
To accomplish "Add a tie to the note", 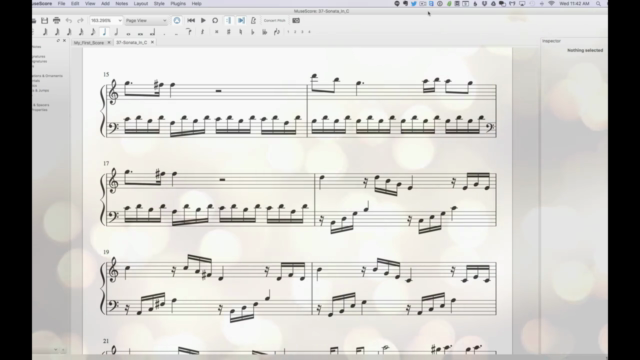I will coord(189,31).
